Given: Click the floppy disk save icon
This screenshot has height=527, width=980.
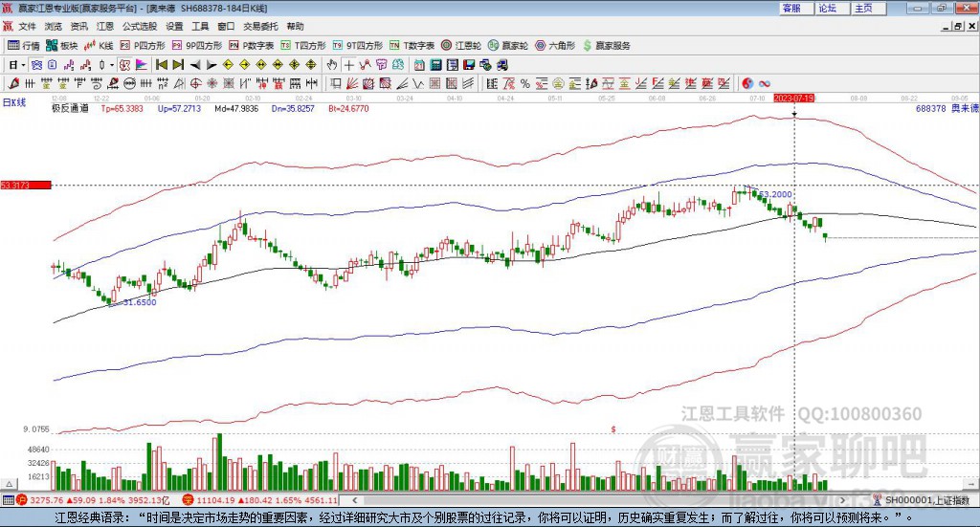Looking at the screenshot, I should (468, 65).
